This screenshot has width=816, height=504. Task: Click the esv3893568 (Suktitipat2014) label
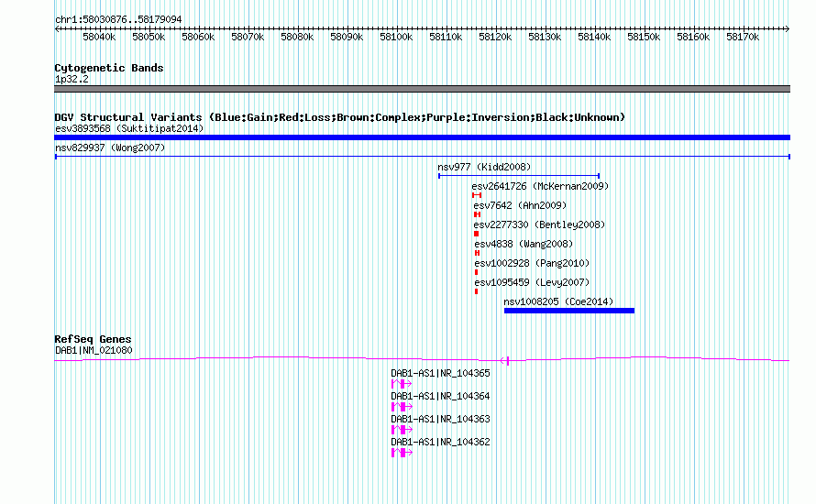(129, 128)
